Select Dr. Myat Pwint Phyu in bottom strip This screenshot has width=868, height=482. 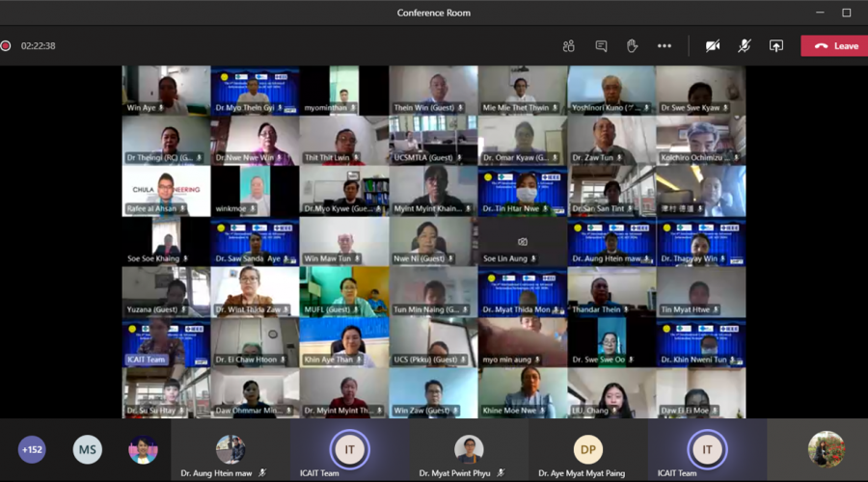(x=469, y=450)
